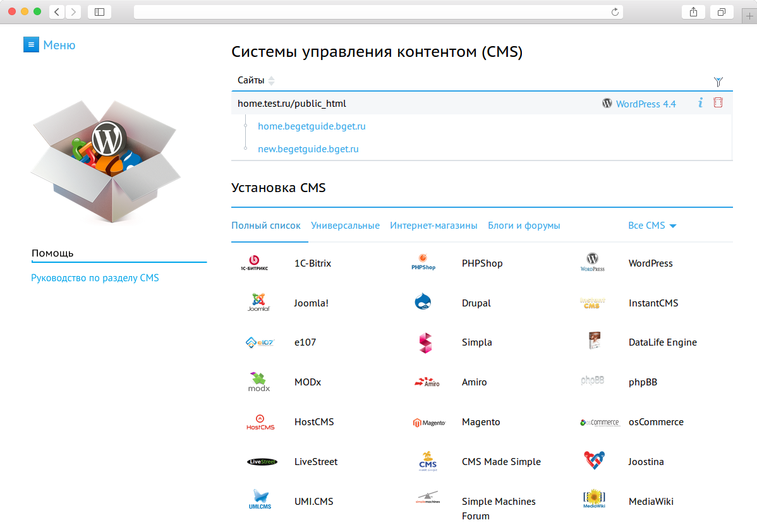The image size is (757, 532).
Task: Switch to the Полный список tab
Action: 266,226
